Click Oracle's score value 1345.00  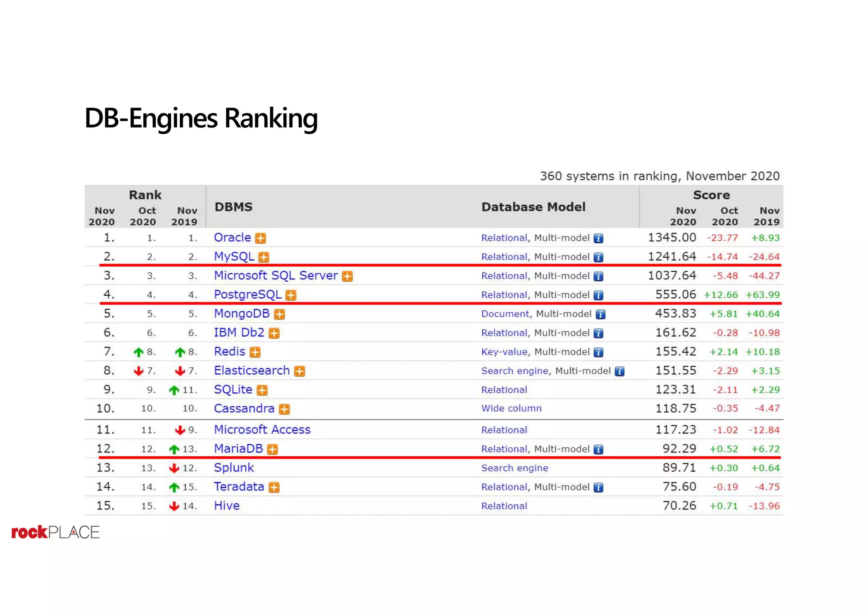point(672,238)
